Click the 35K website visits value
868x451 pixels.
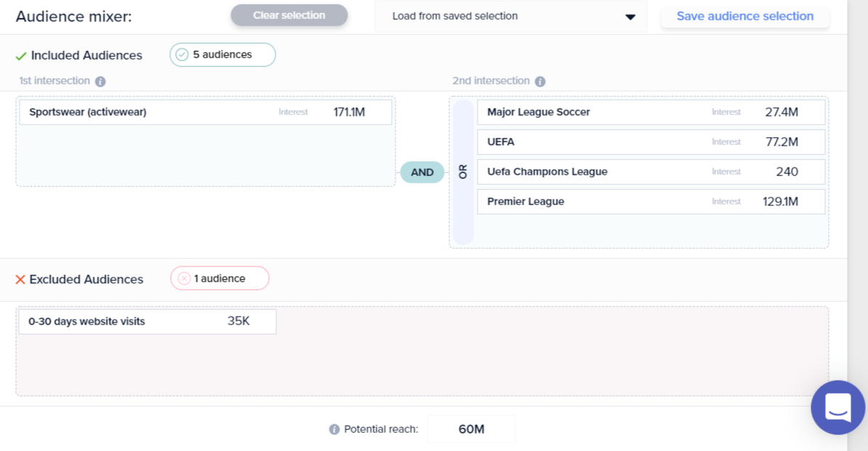tap(238, 321)
